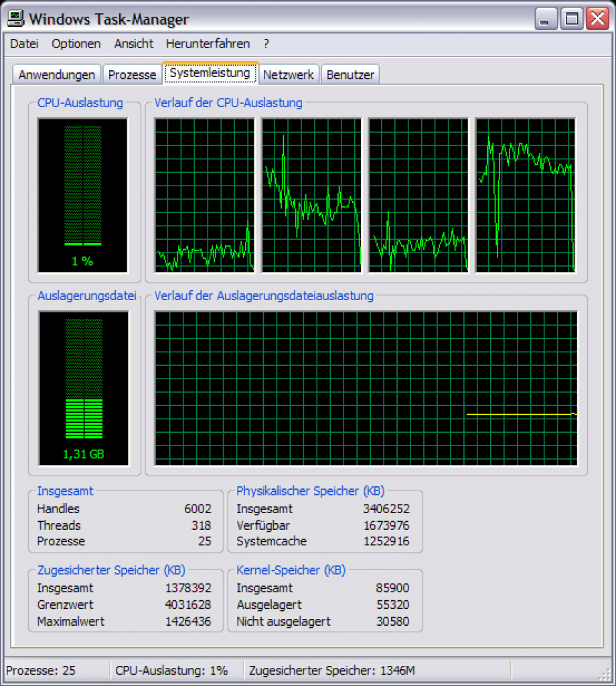Select the Systemleistung tab
Screen dimensions: 616x686
pyautogui.click(x=210, y=73)
